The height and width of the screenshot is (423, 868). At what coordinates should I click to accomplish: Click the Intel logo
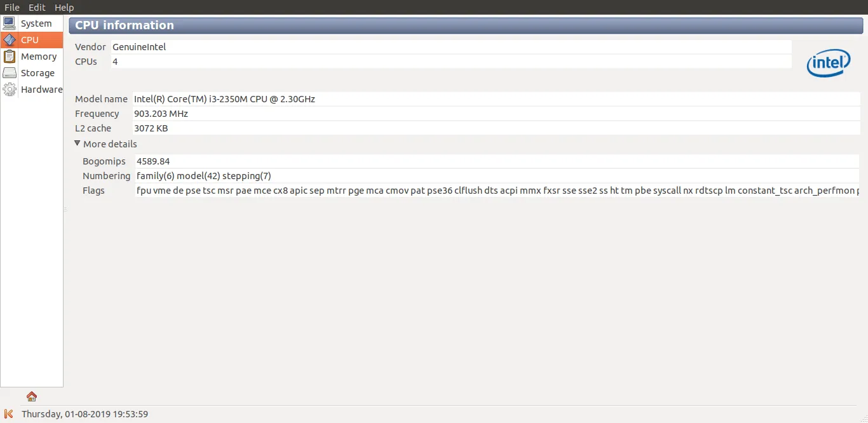click(829, 63)
